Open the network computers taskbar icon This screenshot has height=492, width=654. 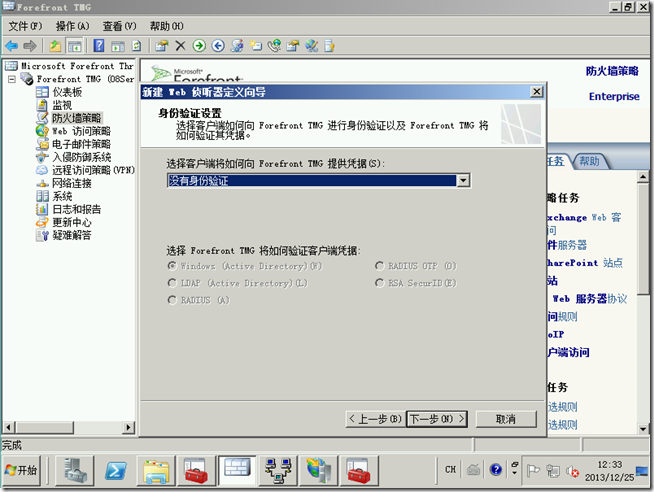278,470
